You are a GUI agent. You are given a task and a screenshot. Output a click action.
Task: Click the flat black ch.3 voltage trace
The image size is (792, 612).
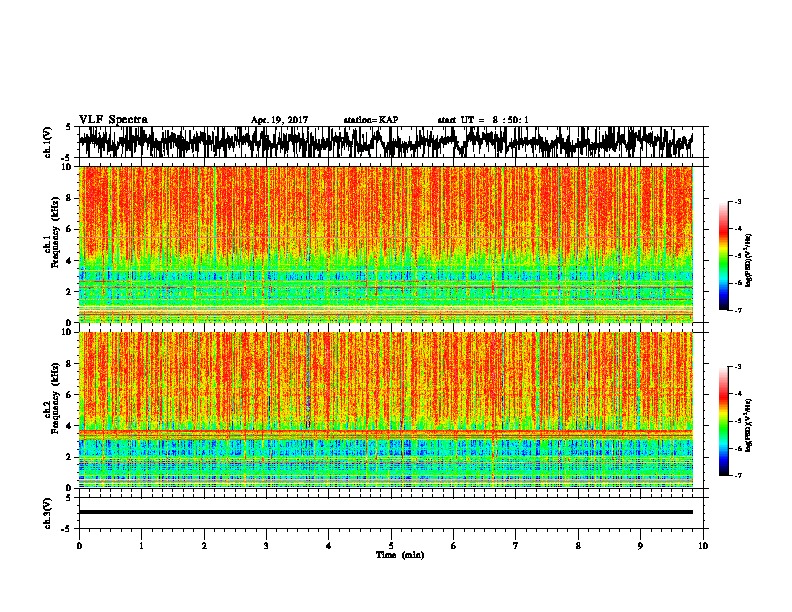(386, 512)
